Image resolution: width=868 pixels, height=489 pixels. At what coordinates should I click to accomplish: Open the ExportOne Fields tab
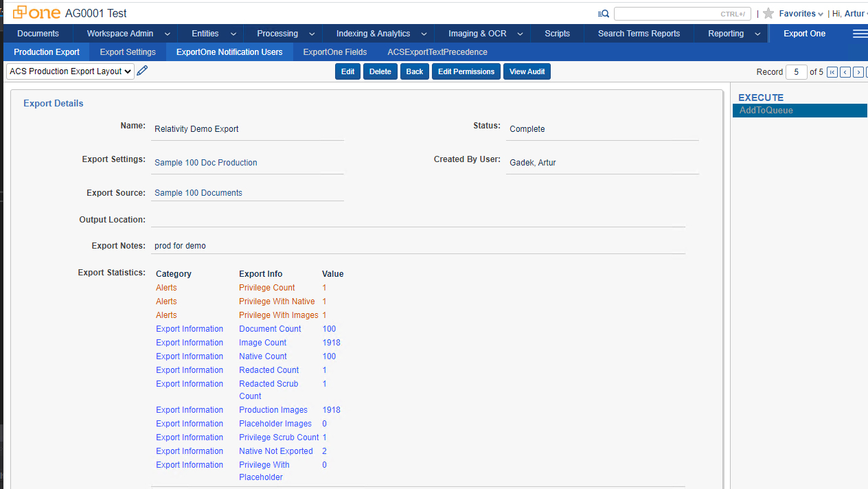[x=334, y=52]
